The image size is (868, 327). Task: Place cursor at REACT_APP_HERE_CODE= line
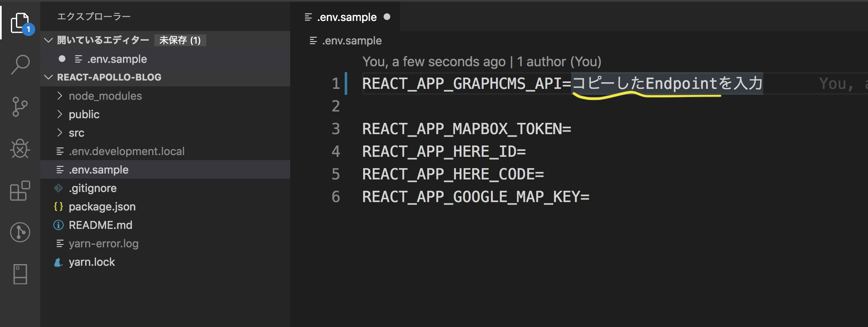453,174
